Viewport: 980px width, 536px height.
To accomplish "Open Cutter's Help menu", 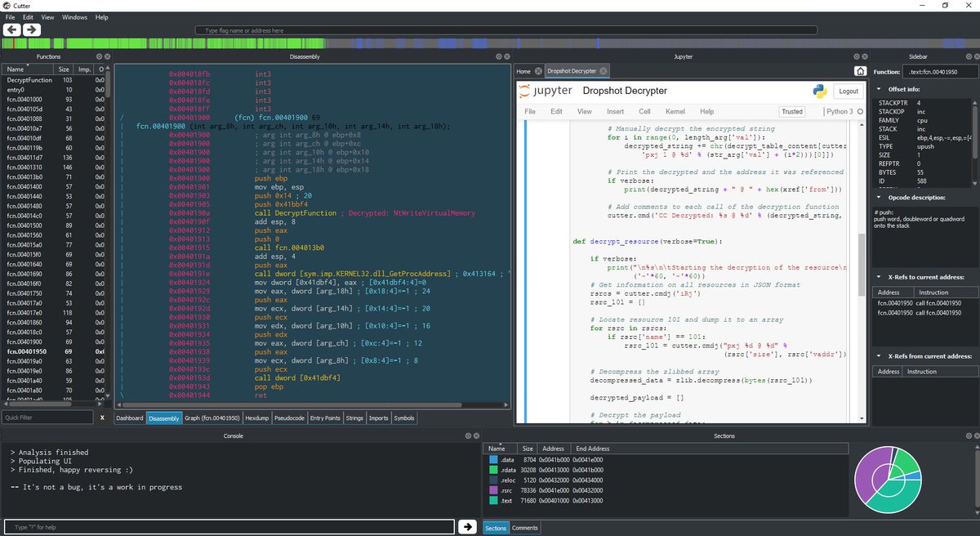I will pyautogui.click(x=101, y=16).
